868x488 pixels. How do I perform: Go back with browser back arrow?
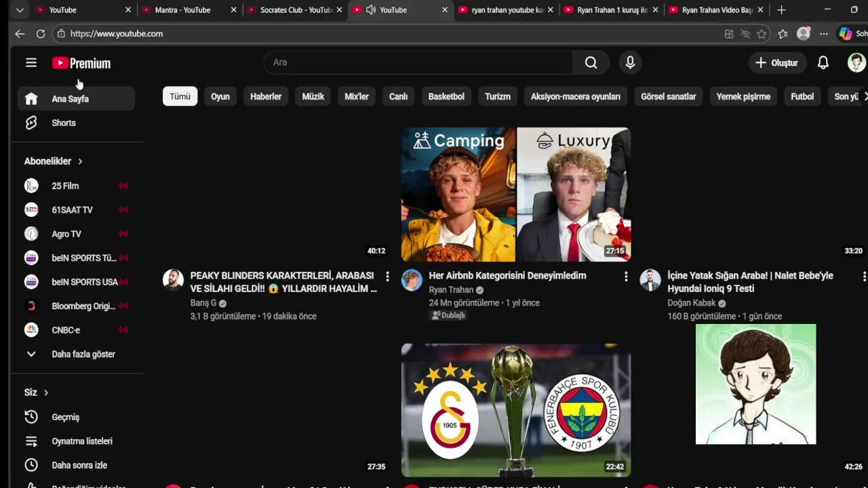click(20, 34)
